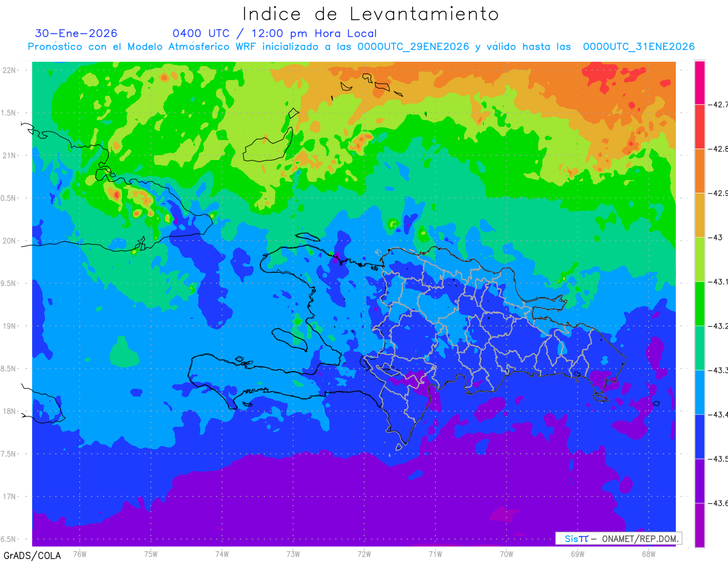
Task: Pick the amber swatch between -42.9 and -43
Action: [699, 215]
